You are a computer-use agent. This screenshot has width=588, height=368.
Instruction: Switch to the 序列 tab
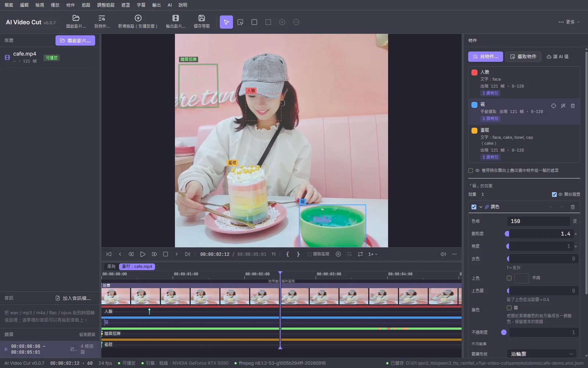(111, 266)
